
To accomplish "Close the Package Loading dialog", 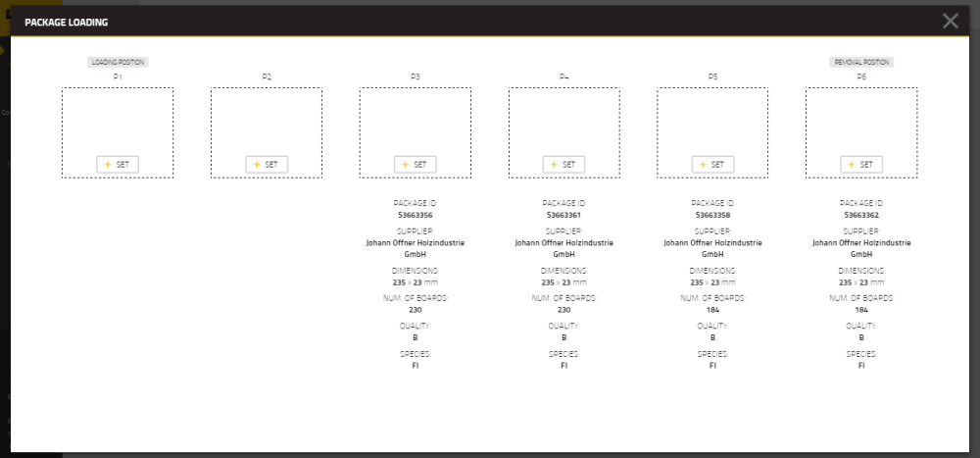I will [x=950, y=21].
